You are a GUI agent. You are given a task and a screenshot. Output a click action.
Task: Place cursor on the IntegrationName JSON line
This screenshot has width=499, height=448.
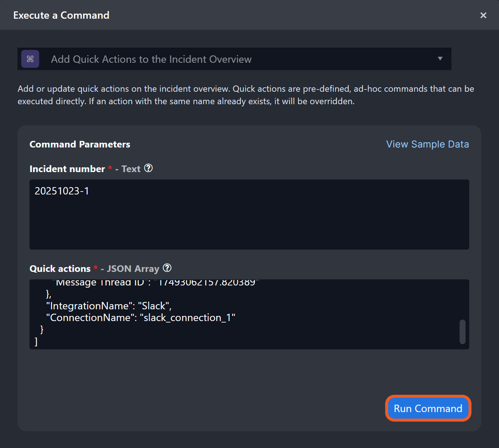point(109,306)
